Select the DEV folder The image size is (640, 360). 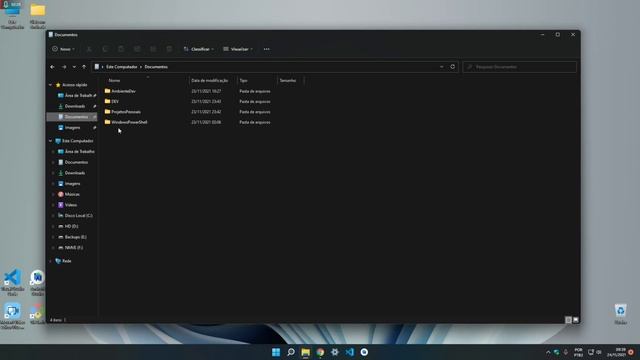[112, 101]
